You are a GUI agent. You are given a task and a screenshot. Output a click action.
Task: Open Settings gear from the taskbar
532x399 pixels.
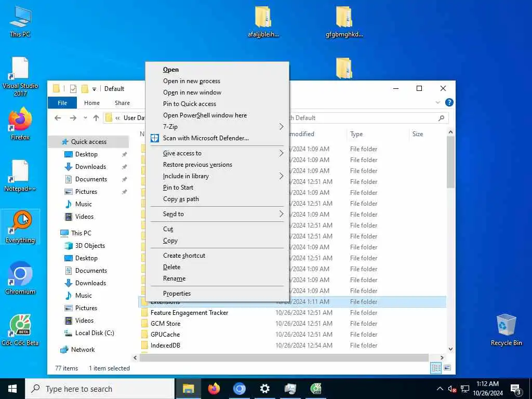point(264,389)
